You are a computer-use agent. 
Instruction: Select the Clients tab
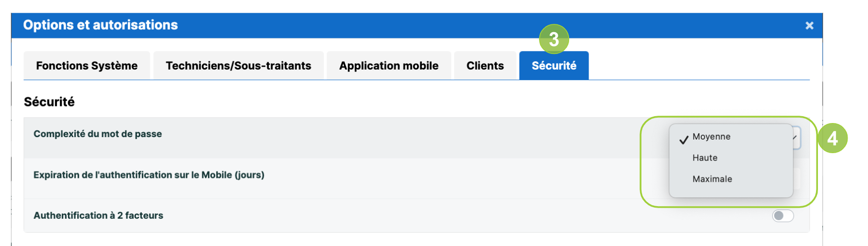[x=485, y=66]
